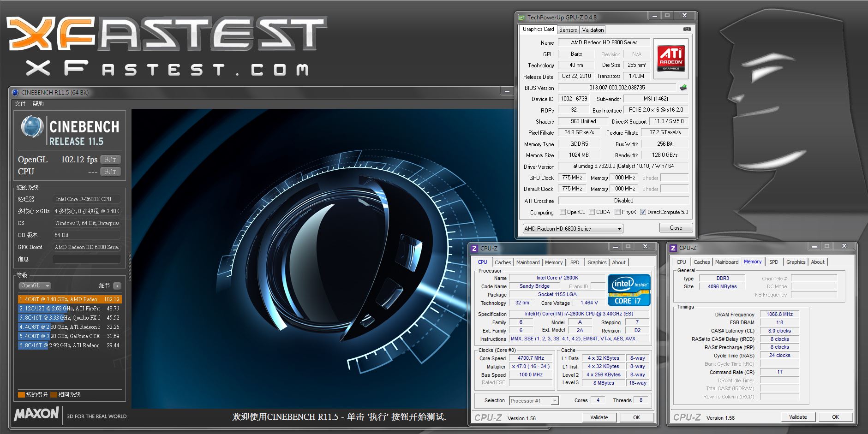Click the CAS# Latency 8.0 clocks value
868x434 pixels.
coord(779,331)
